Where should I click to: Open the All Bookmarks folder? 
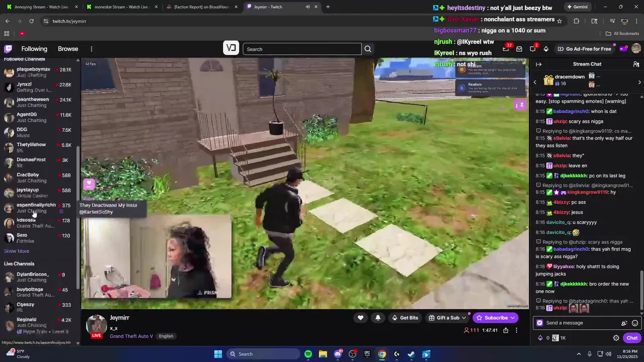coord(622,34)
